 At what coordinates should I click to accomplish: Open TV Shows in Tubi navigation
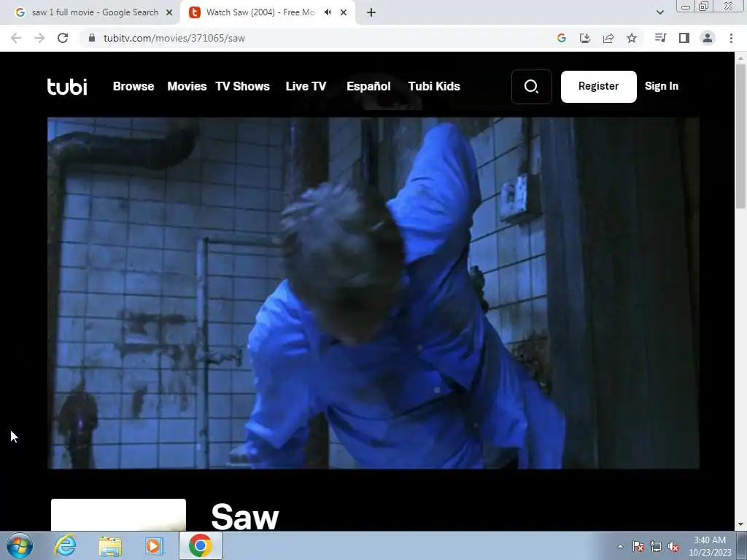(x=242, y=86)
